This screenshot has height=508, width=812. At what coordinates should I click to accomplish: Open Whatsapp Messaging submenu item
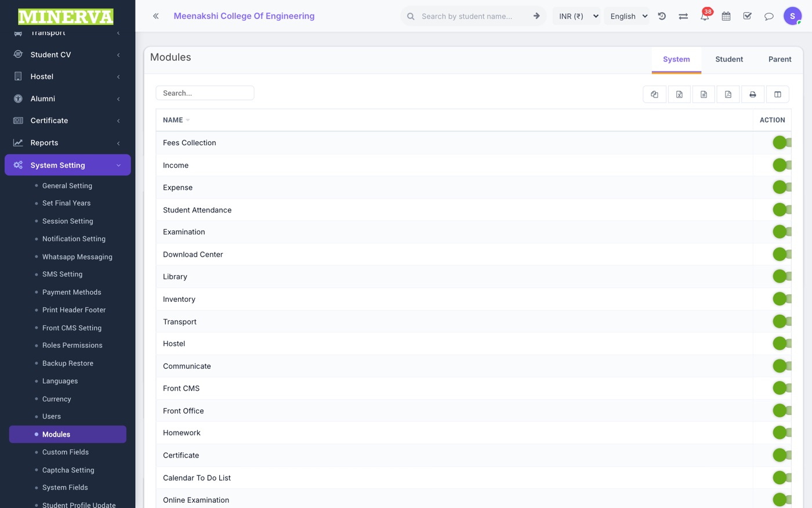(77, 257)
